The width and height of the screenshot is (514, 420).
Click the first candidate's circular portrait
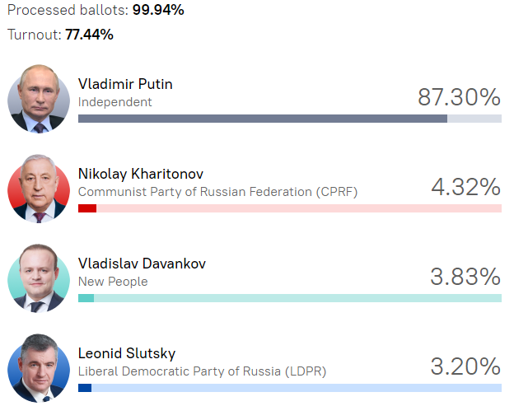coord(39,99)
